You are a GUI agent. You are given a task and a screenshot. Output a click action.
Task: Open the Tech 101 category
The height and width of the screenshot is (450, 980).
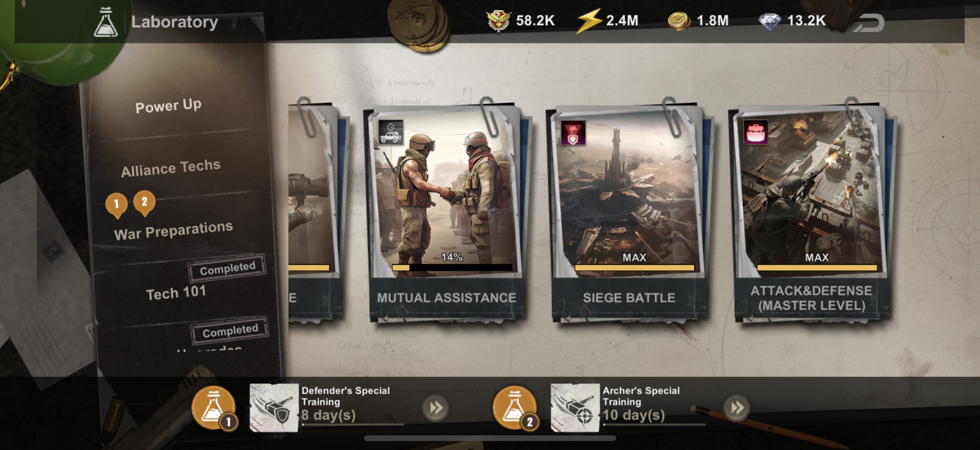coord(176,293)
